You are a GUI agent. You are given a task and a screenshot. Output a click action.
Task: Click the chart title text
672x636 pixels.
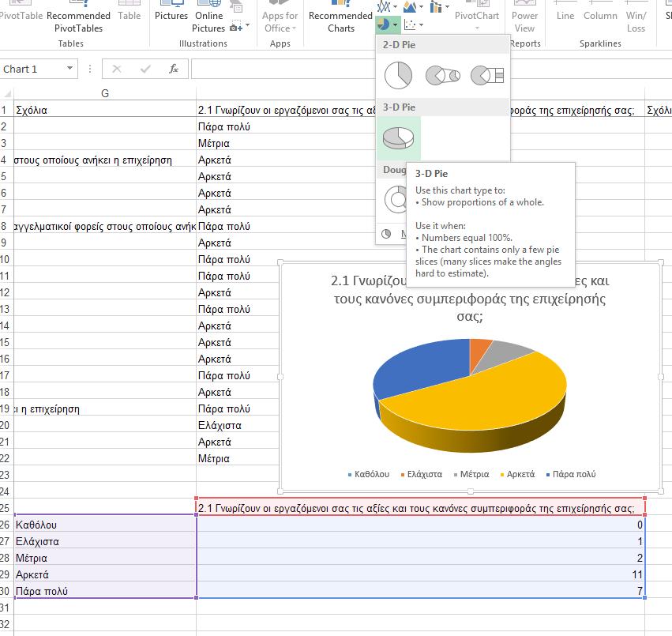470,299
